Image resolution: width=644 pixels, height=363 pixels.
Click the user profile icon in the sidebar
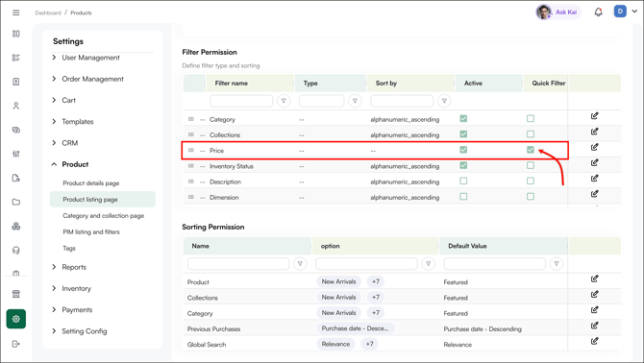16,106
